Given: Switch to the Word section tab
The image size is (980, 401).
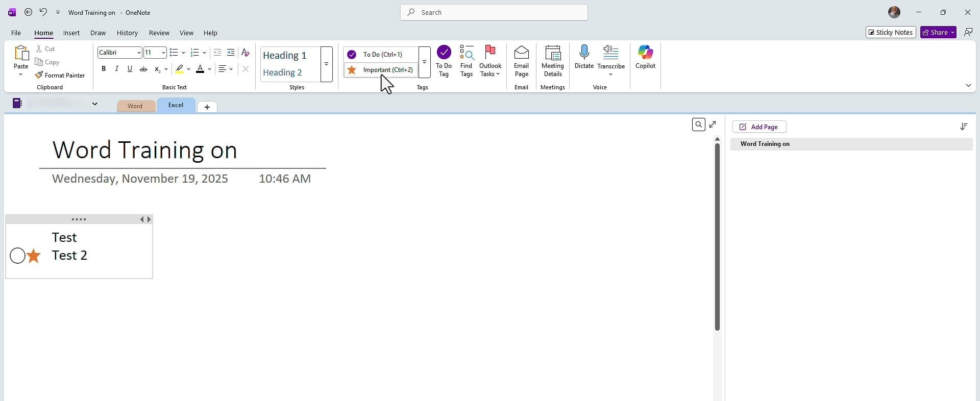Looking at the screenshot, I should pyautogui.click(x=135, y=106).
